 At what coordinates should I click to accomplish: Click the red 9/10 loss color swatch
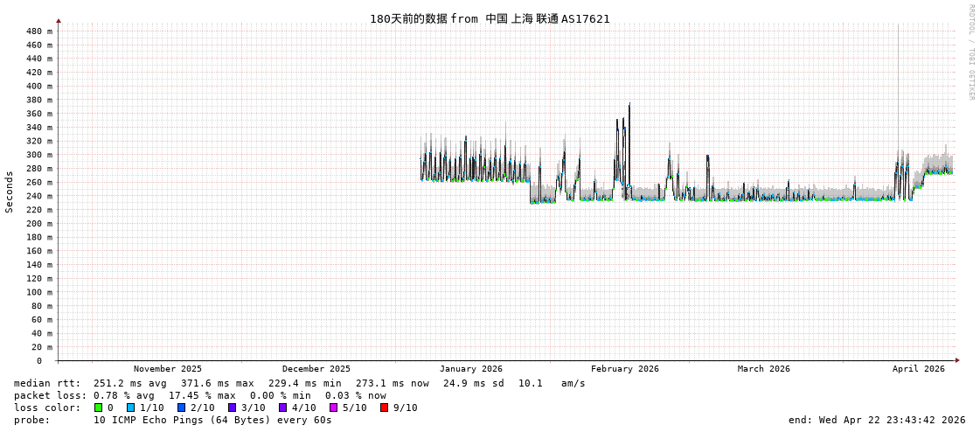(384, 408)
